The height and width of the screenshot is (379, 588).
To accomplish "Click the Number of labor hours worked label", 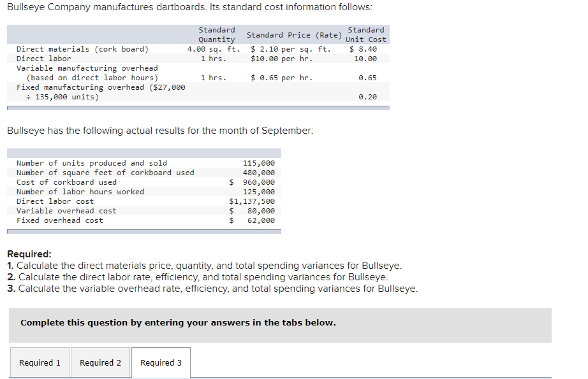I will pos(80,192).
